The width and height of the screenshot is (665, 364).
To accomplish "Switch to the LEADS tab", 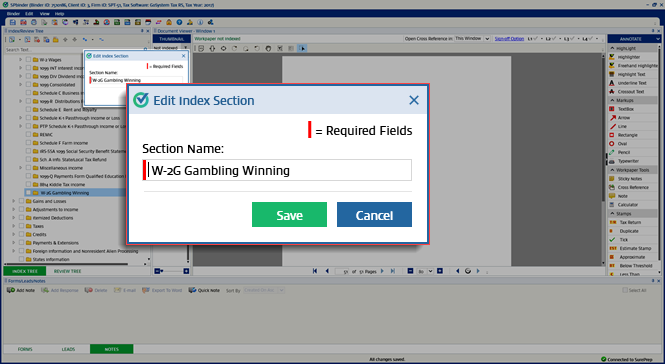I will coord(68,349).
